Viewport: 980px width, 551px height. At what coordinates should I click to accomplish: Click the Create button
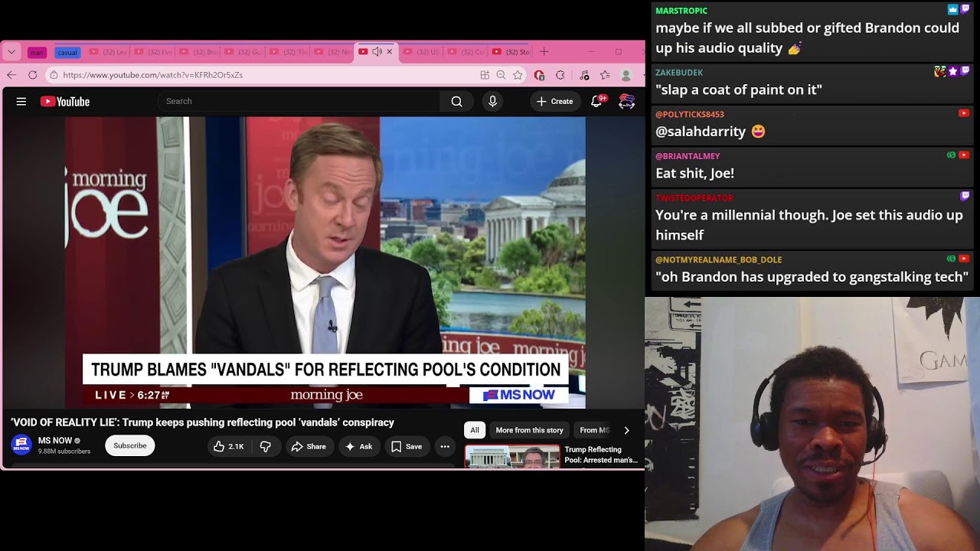tap(555, 101)
